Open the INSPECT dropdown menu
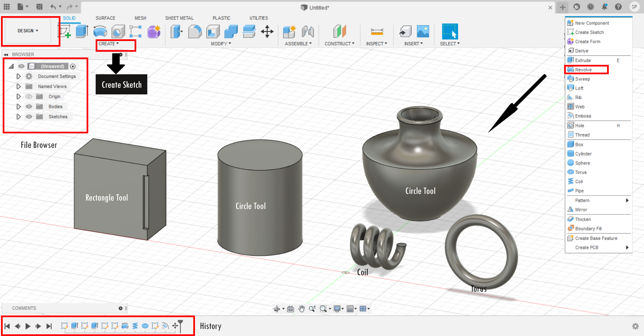The image size is (644, 336). pyautogui.click(x=377, y=44)
